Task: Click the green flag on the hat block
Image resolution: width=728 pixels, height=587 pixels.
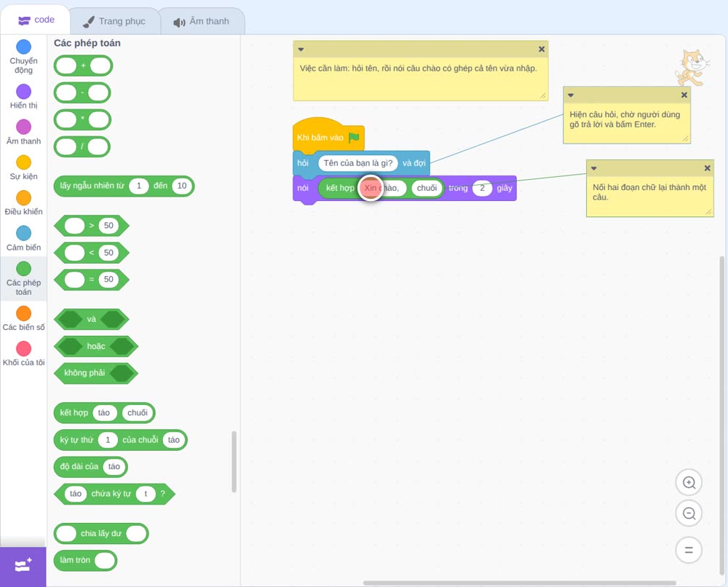Action: 355,138
